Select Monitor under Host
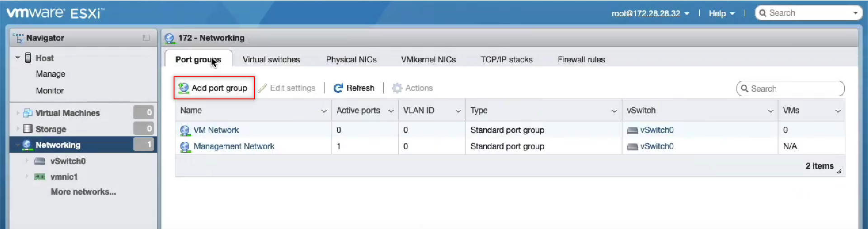The width and height of the screenshot is (868, 229). pos(50,90)
